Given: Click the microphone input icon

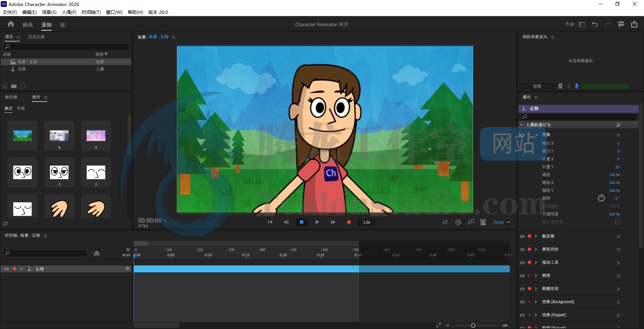Looking at the screenshot, I should [577, 86].
